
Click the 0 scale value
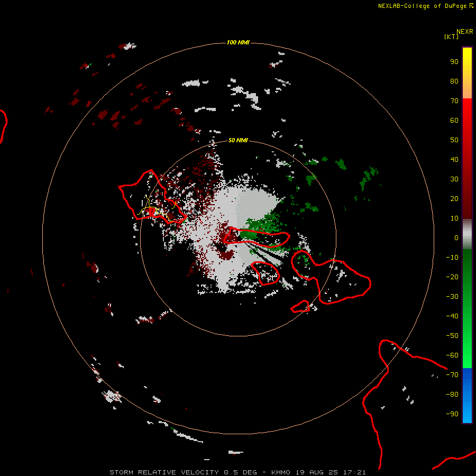click(x=456, y=238)
